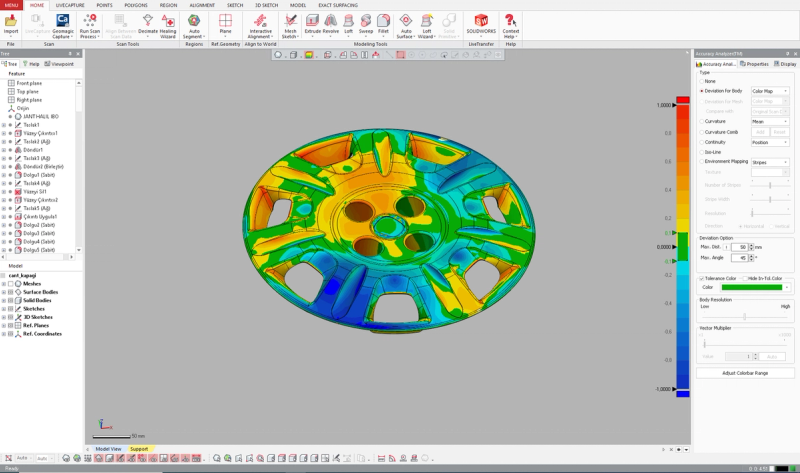Open SOLIDWORKS LiveTransfer
Viewport: 800px width, 473px height.
(x=481, y=24)
